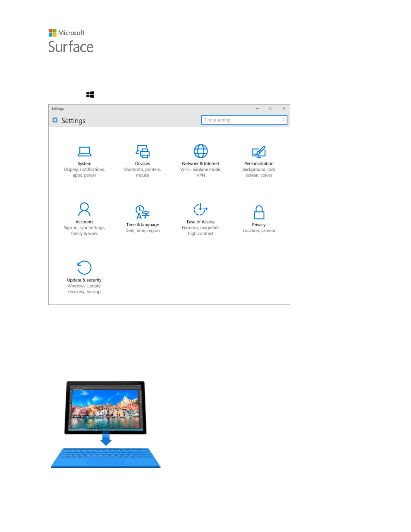Click the Update & security label

click(x=84, y=280)
